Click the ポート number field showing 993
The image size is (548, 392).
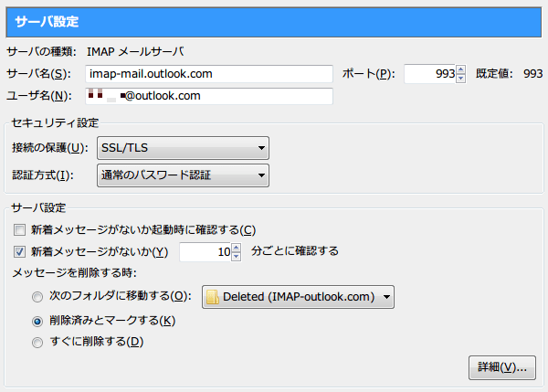click(x=429, y=73)
